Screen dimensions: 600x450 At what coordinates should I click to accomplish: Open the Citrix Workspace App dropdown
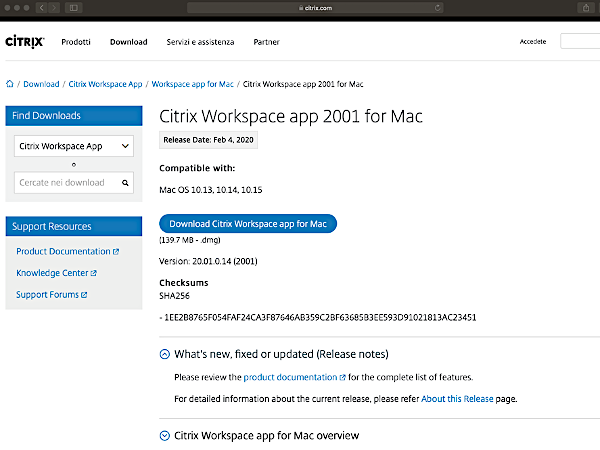pyautogui.click(x=74, y=146)
